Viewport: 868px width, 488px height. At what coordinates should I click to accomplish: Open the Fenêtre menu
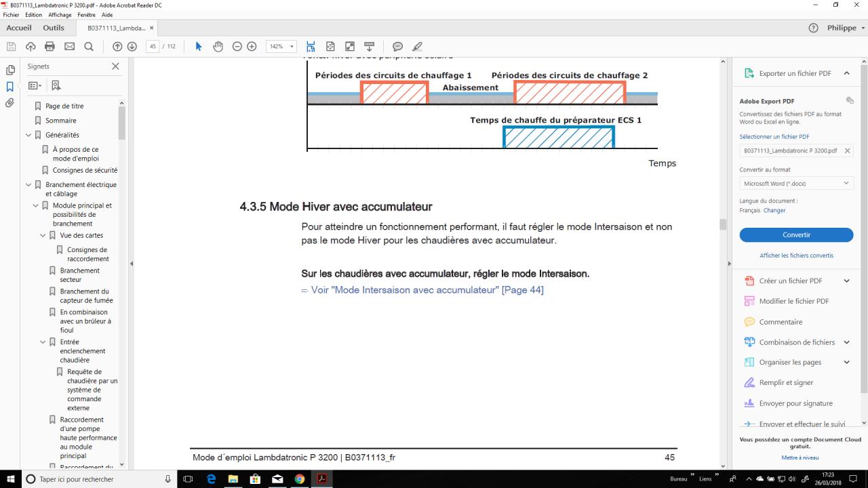pos(87,15)
